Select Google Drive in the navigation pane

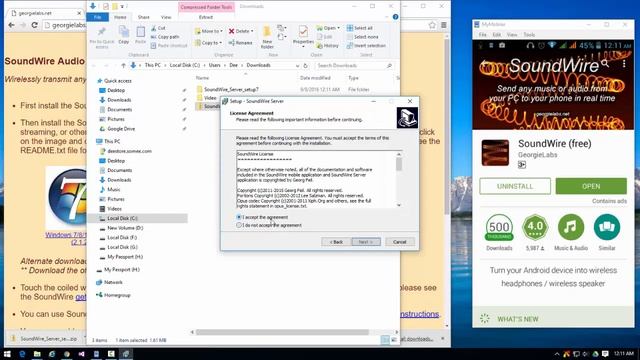tap(121, 129)
